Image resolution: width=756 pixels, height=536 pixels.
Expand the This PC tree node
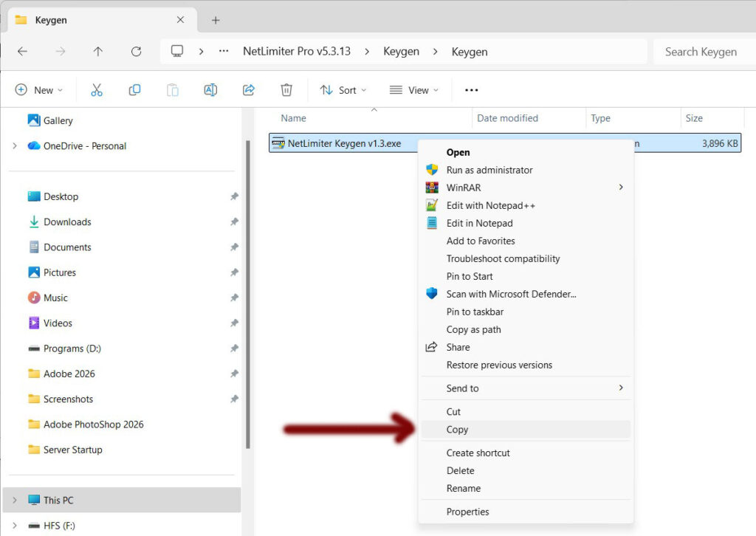coord(15,500)
